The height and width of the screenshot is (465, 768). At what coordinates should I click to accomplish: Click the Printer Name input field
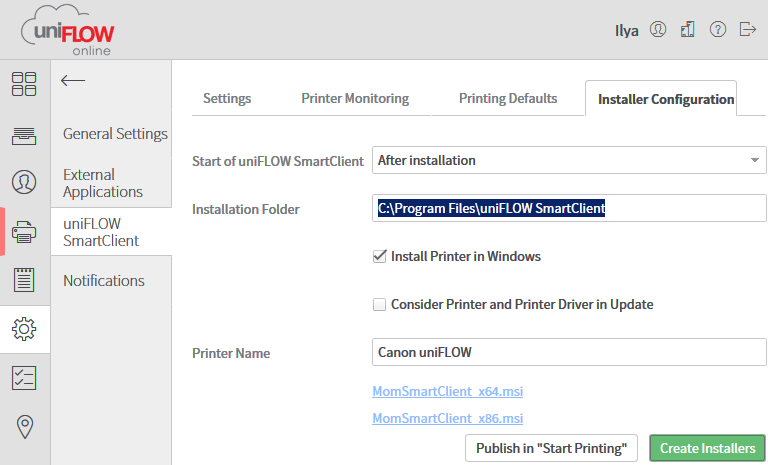click(x=568, y=352)
